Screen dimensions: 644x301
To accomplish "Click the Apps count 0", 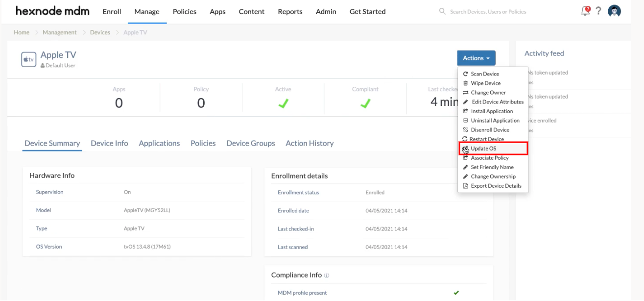I will coord(119,103).
